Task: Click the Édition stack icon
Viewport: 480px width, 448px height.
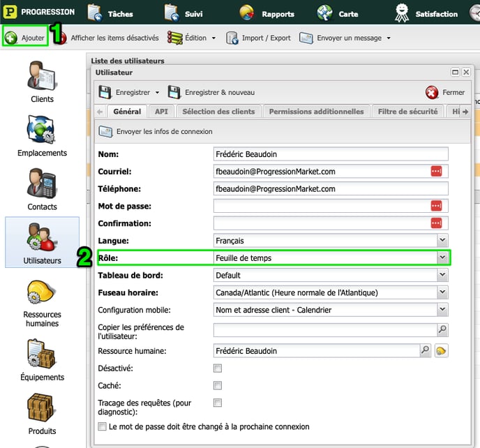Action: [175, 38]
